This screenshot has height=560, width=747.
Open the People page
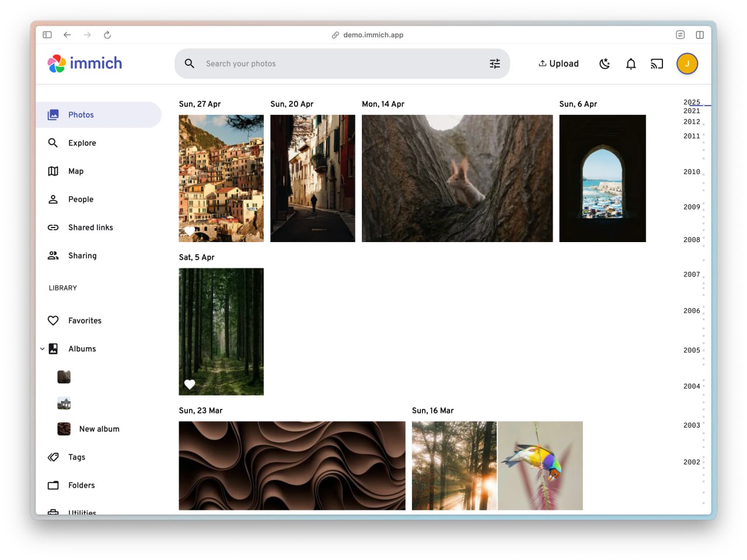(81, 199)
